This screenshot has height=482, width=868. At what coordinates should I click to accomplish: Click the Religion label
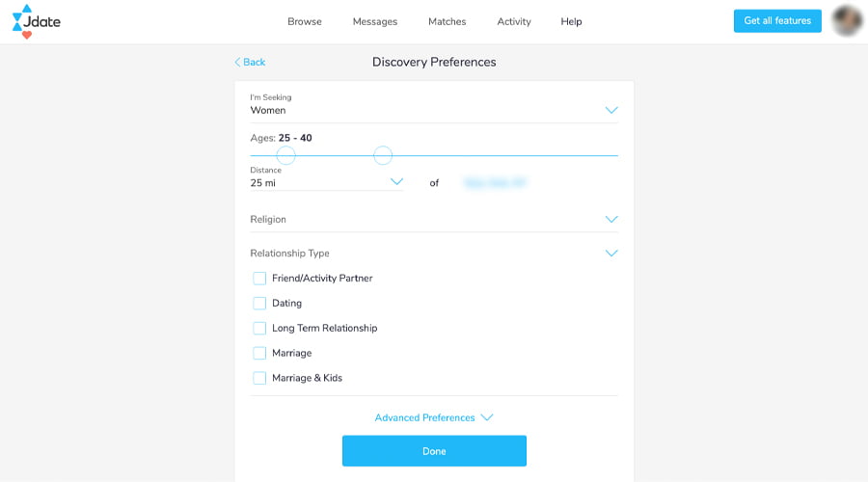point(268,219)
